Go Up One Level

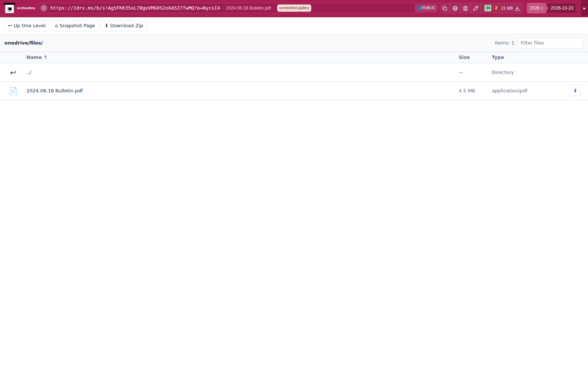point(27,26)
